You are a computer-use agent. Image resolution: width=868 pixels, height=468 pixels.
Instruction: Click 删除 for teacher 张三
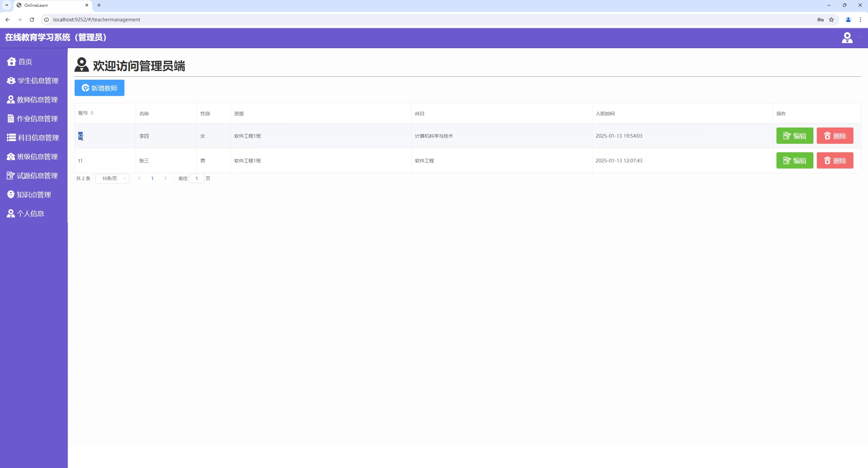[835, 160]
